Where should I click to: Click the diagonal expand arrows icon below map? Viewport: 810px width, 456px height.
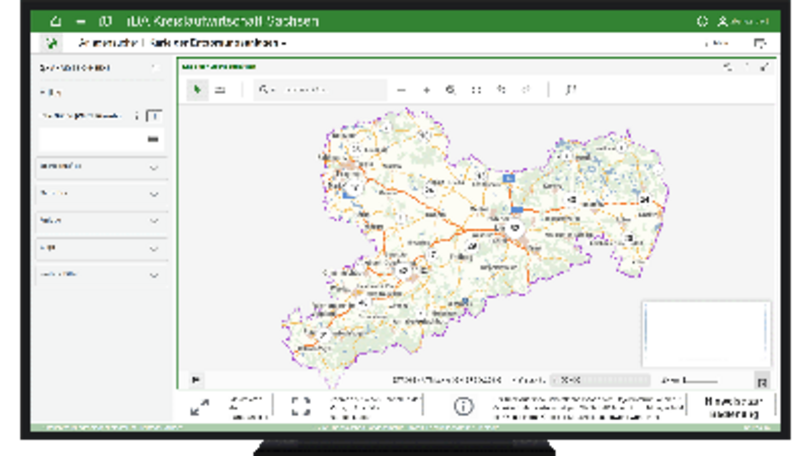[199, 406]
